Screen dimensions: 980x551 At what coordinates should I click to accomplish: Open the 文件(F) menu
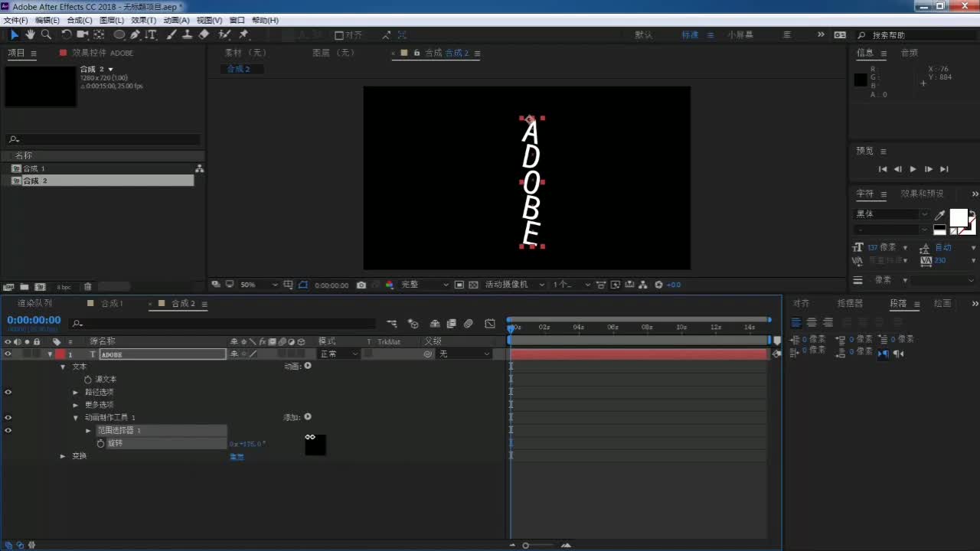click(x=16, y=21)
